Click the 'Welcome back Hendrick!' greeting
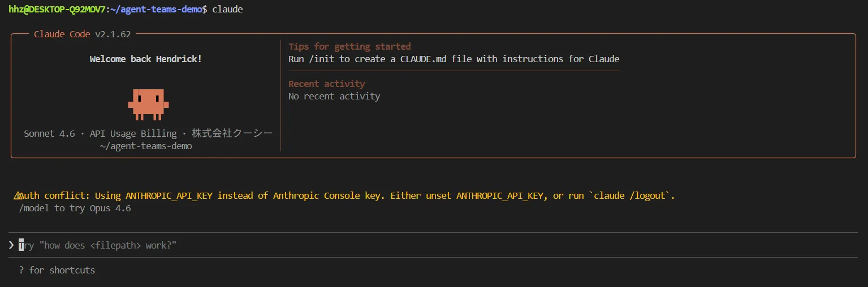 [146, 59]
